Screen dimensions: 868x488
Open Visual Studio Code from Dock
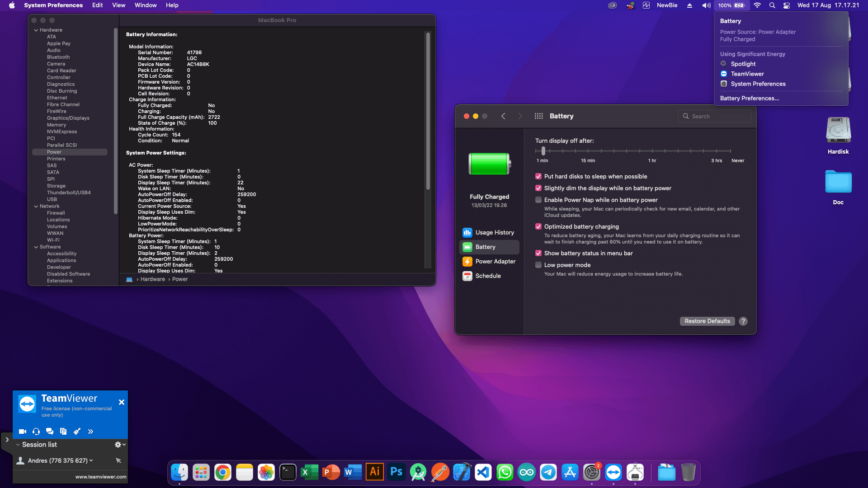(483, 473)
